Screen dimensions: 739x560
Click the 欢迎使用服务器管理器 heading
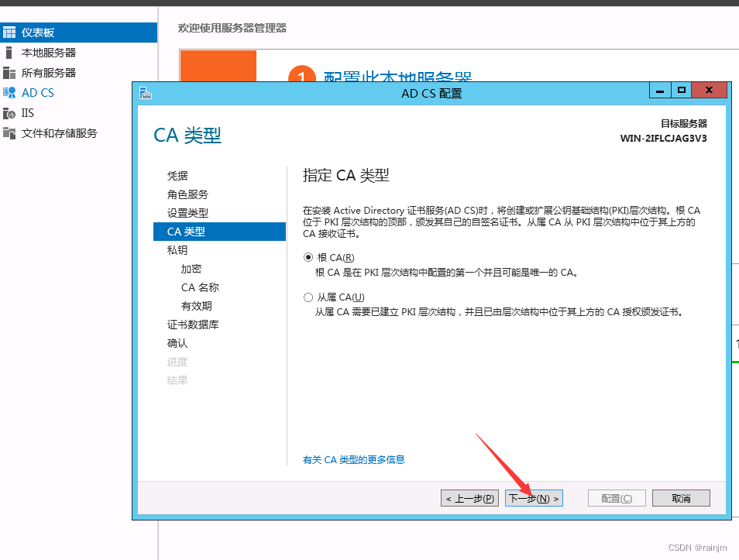pyautogui.click(x=232, y=29)
